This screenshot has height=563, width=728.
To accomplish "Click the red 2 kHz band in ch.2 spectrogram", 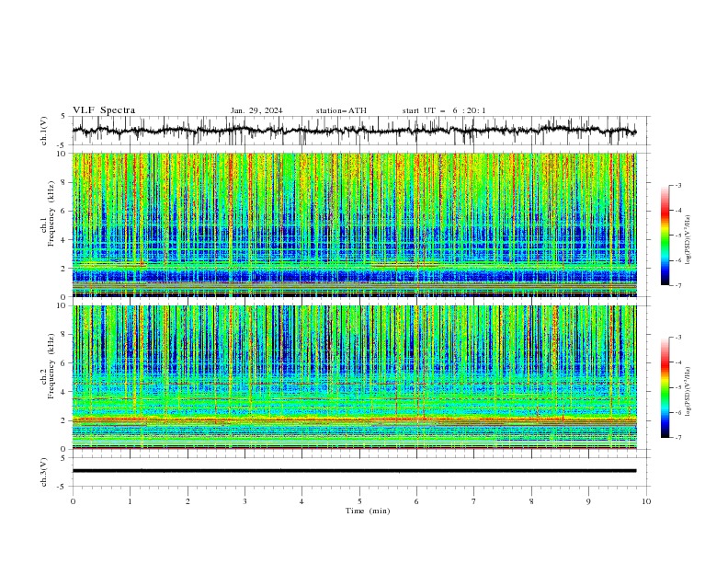I will click(354, 419).
